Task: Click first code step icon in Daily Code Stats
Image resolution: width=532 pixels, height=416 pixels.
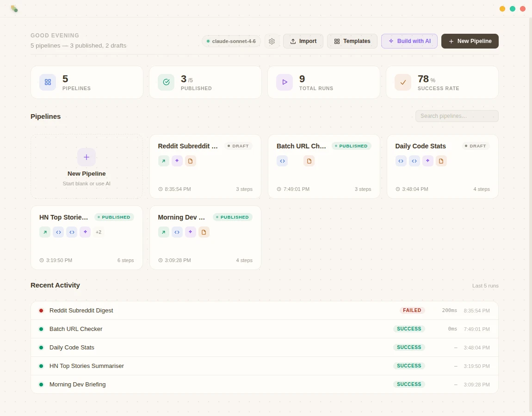Action: coord(401,161)
